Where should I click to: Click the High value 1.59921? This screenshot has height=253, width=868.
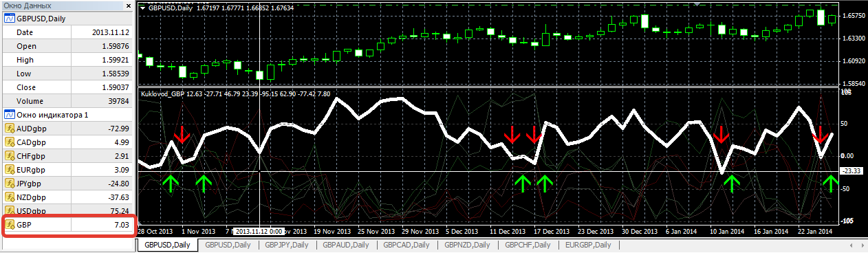(x=116, y=60)
